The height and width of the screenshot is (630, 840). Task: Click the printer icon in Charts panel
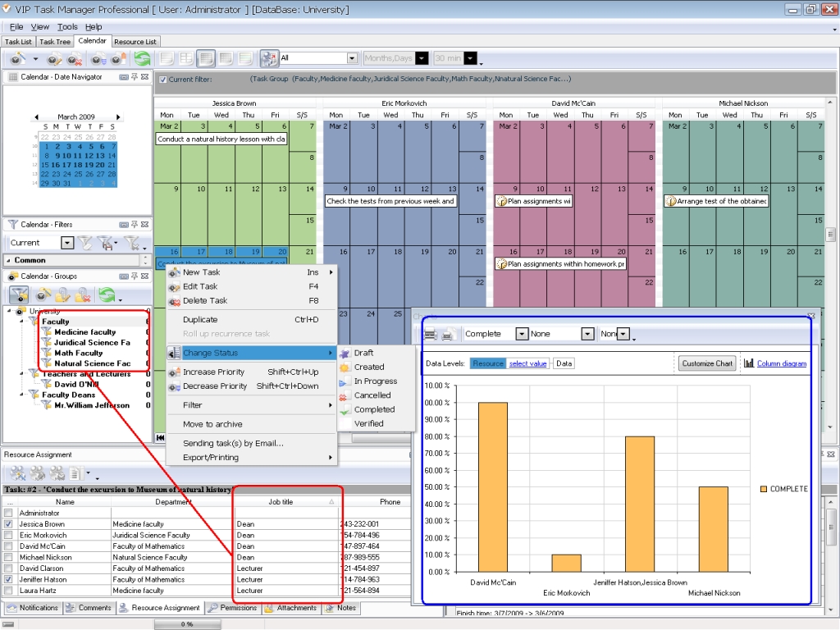point(448,335)
